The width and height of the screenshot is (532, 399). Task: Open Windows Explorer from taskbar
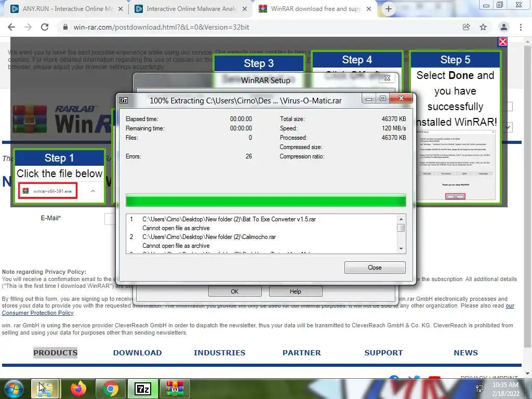tap(46, 389)
